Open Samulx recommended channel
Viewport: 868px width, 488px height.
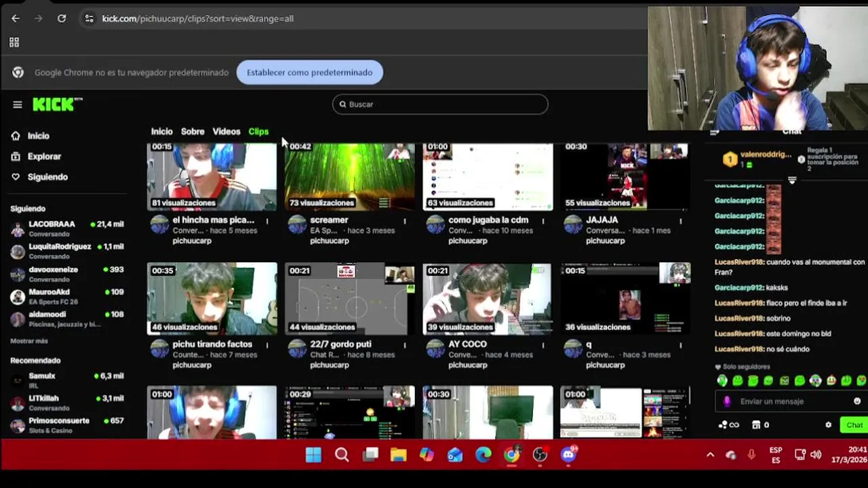[x=68, y=380]
